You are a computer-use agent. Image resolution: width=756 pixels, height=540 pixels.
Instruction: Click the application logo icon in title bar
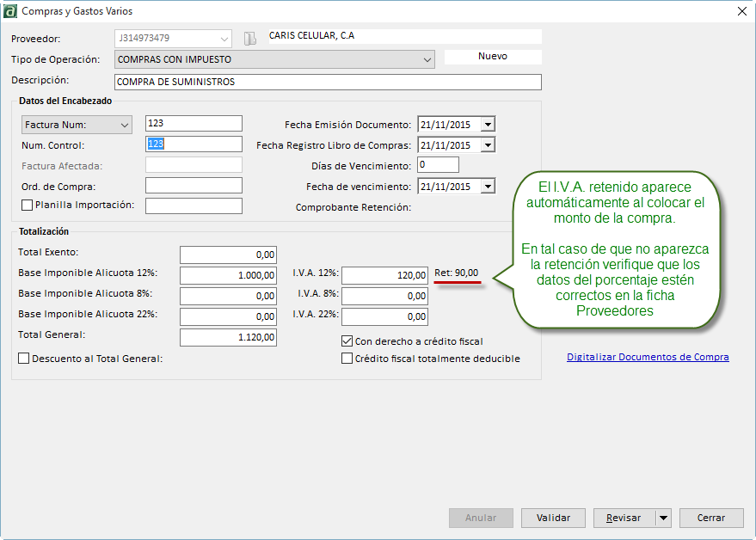(9, 12)
